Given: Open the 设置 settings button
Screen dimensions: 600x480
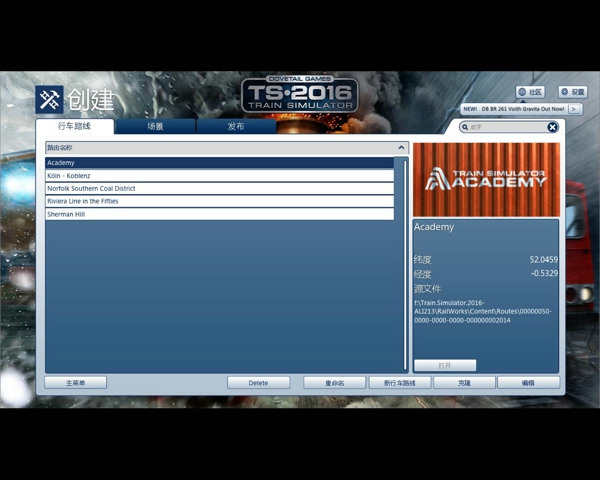Looking at the screenshot, I should 572,92.
